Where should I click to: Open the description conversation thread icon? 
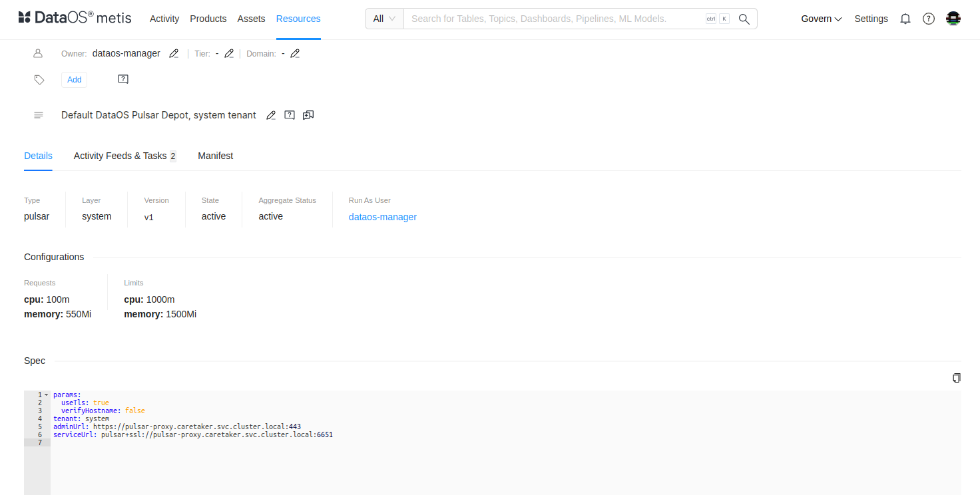[308, 115]
